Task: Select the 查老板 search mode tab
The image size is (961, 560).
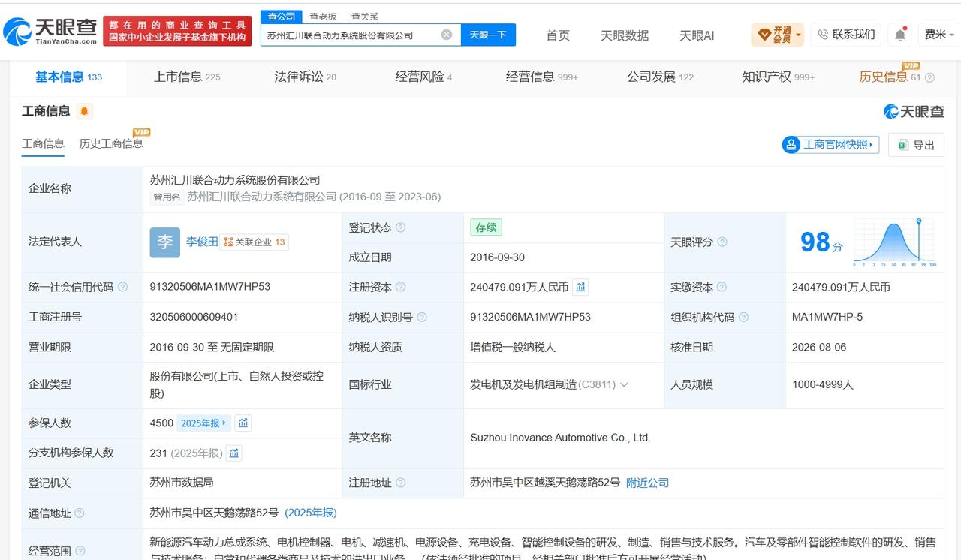Action: (x=324, y=17)
